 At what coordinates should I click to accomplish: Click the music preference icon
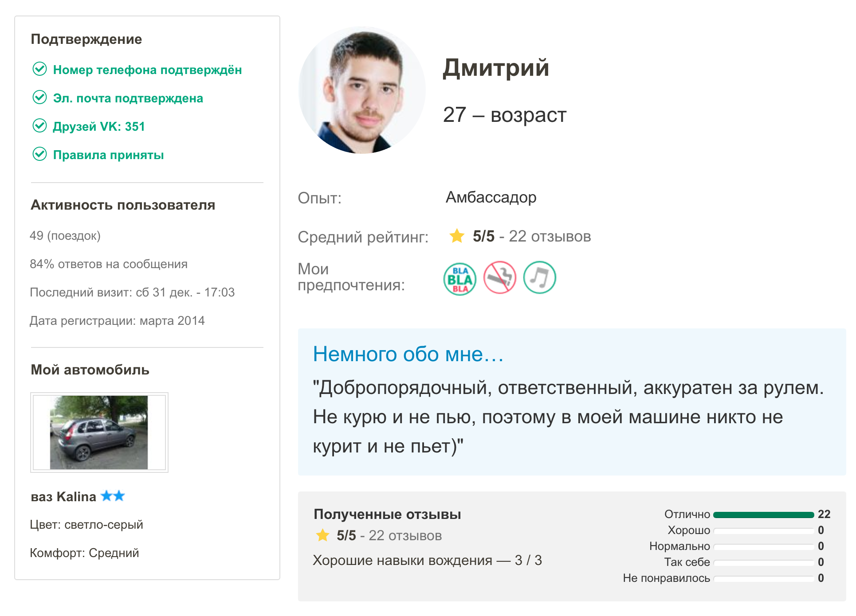tap(540, 277)
